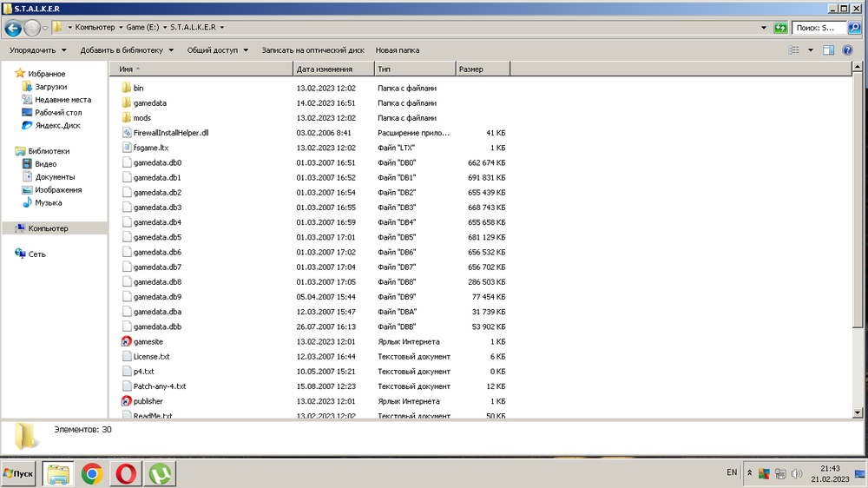The height and width of the screenshot is (488, 868).
Task: Select Сеть in the navigation pane
Action: 36,254
